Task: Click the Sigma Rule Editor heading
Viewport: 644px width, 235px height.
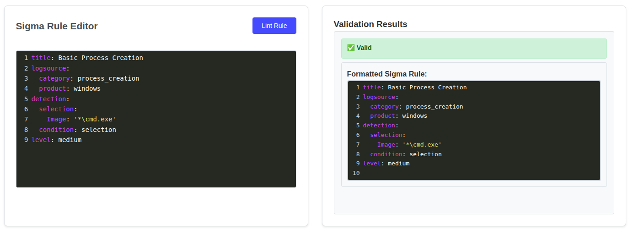Action: [x=57, y=26]
